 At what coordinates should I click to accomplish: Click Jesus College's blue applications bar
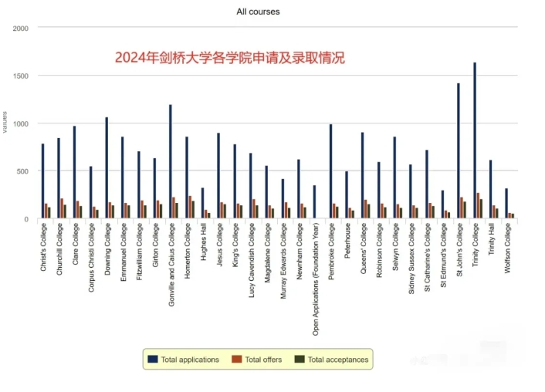(x=218, y=176)
